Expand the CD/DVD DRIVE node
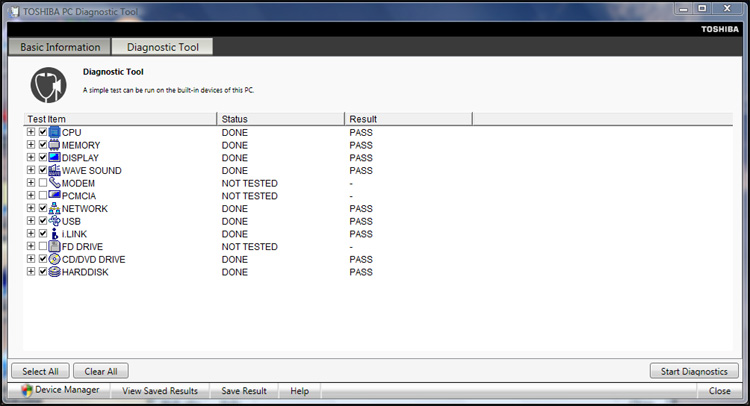750x406 pixels. click(x=31, y=259)
